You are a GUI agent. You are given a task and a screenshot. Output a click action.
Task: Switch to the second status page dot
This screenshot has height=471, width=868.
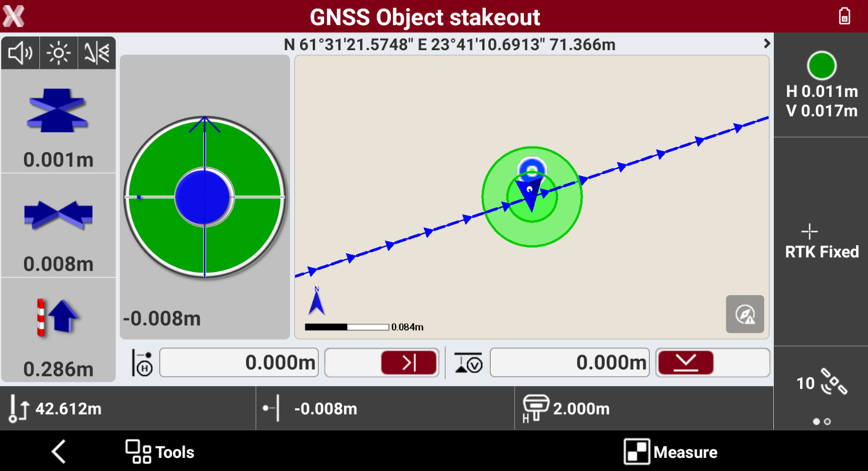[827, 422]
